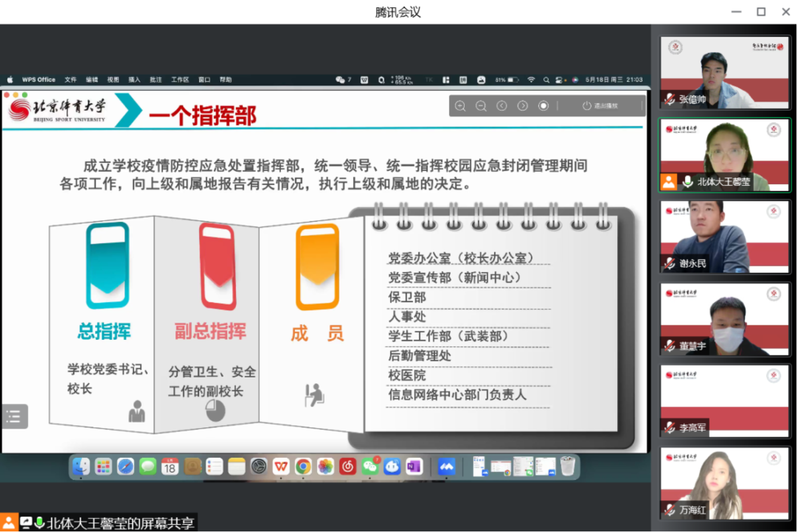Open Calendar showing 18 in the dock
Image resolution: width=797 pixels, height=532 pixels.
[170, 466]
